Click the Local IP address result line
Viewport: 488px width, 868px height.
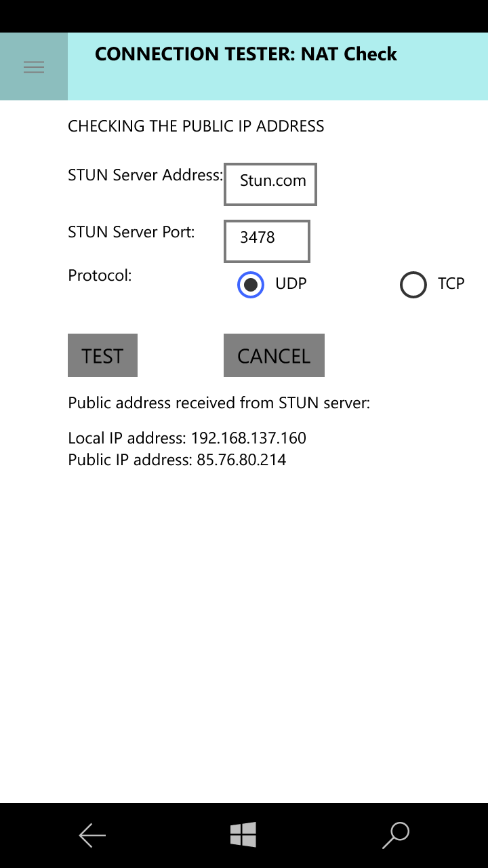click(187, 438)
